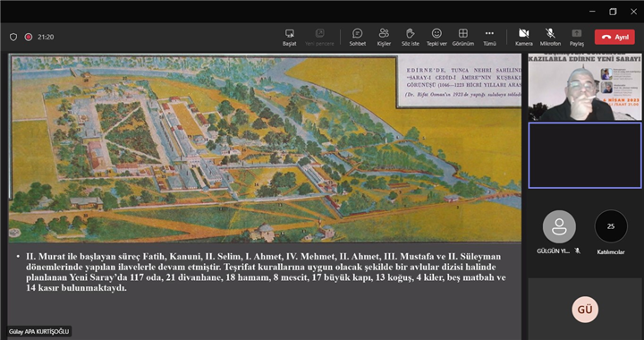Select the speaker's video thumbnail

coord(585,87)
